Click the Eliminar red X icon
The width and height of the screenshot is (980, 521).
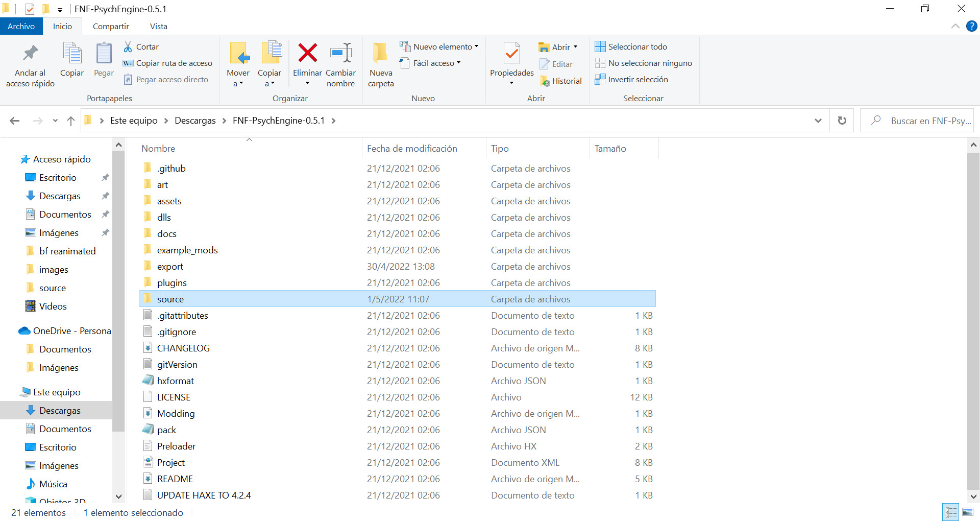click(x=307, y=54)
